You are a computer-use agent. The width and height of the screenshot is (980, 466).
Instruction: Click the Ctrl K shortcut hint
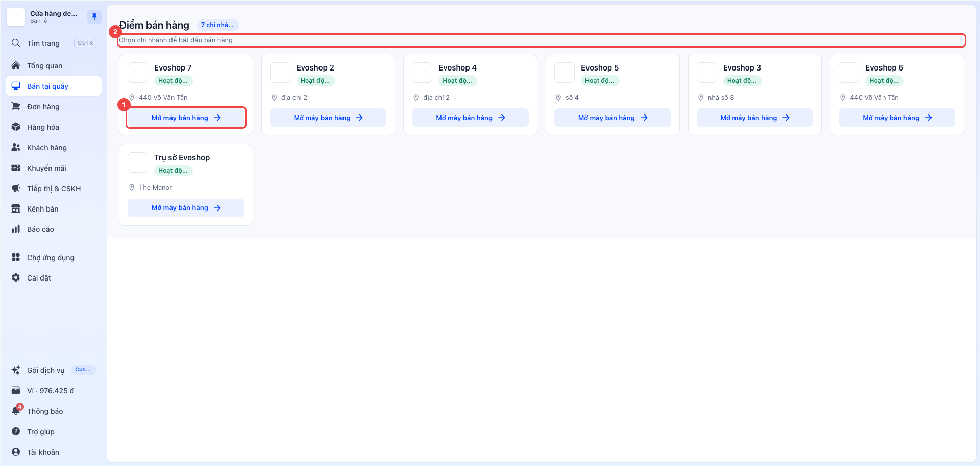pos(85,43)
